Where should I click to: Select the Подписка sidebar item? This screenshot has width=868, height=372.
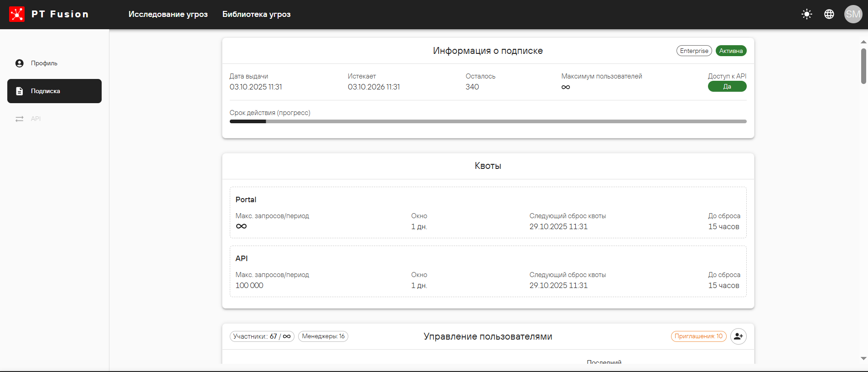54,91
